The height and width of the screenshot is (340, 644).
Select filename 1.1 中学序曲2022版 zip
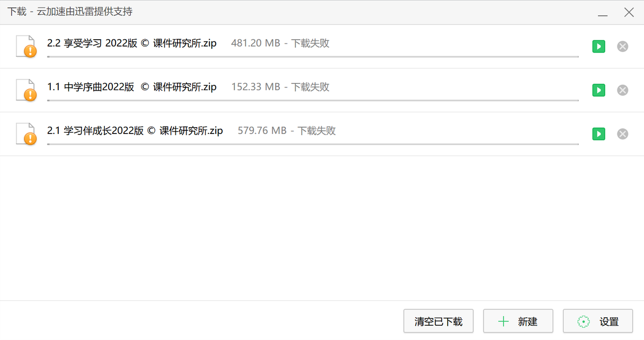click(132, 87)
